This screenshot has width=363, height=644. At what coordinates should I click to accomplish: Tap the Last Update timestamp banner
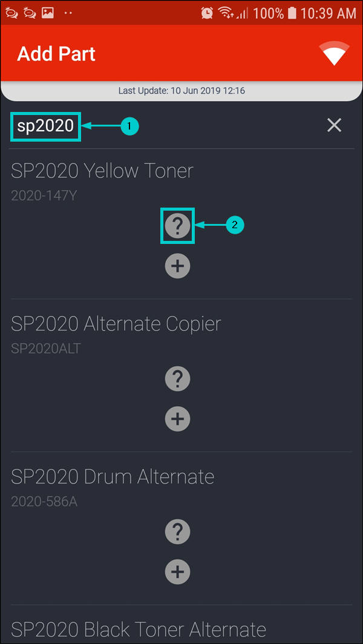click(181, 91)
